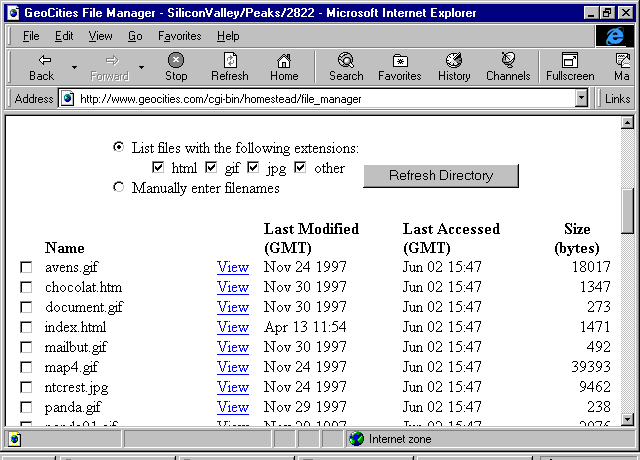Click View link for chocolat.htm
This screenshot has height=460, width=640.
233,287
